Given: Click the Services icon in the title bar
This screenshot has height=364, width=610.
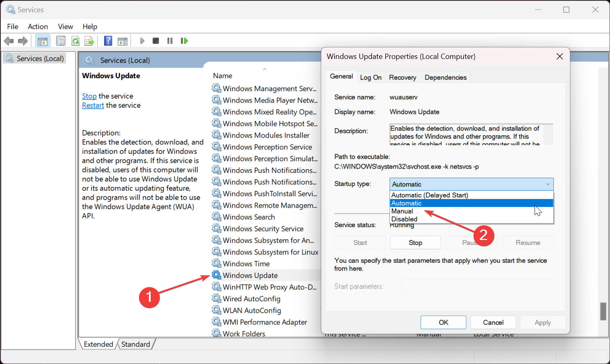Looking at the screenshot, I should 10,9.
